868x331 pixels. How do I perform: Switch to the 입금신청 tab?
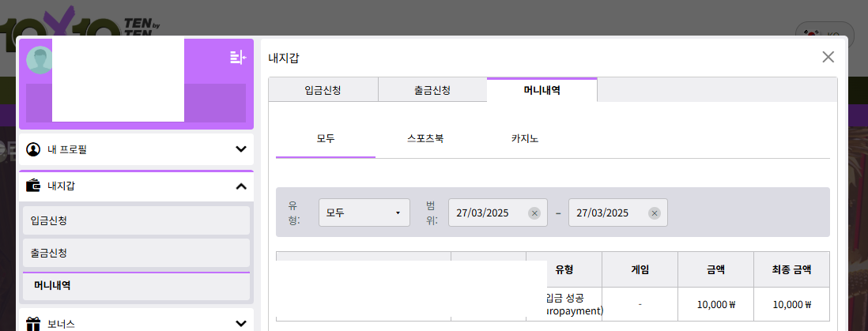[x=323, y=90]
